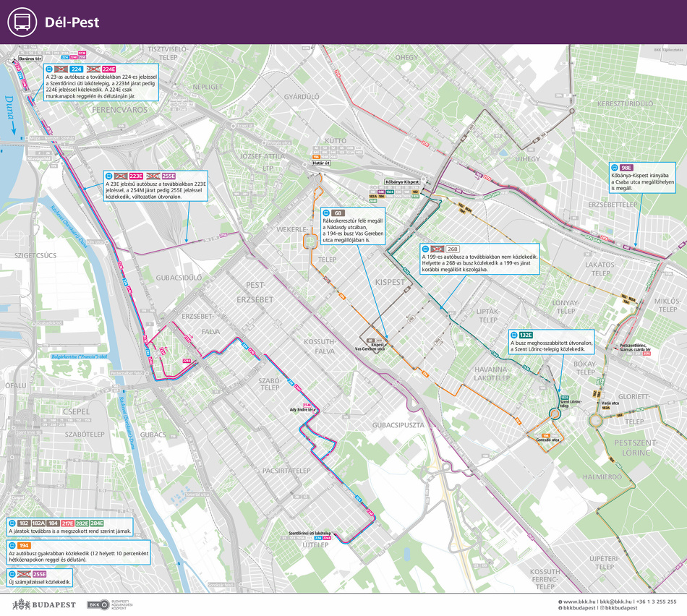Select the red 217E badge in the legend

67,523
